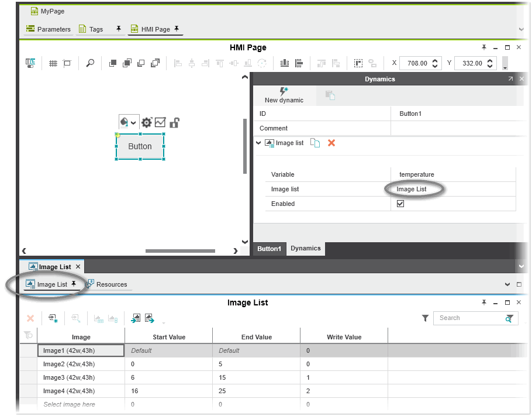Screen dimensions: 532x416
Task: Switch to the Tags tab
Action: 95,29
